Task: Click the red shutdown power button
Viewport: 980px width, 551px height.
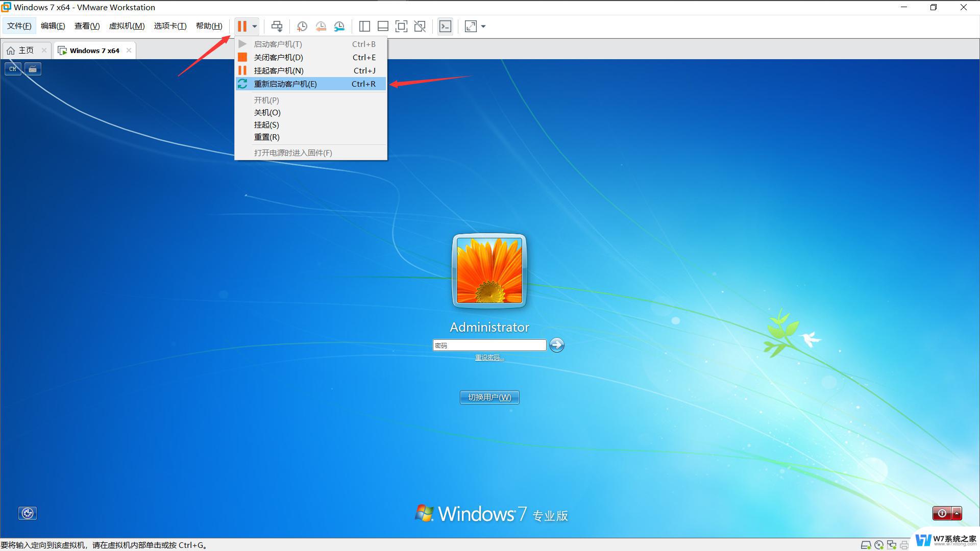Action: (942, 513)
